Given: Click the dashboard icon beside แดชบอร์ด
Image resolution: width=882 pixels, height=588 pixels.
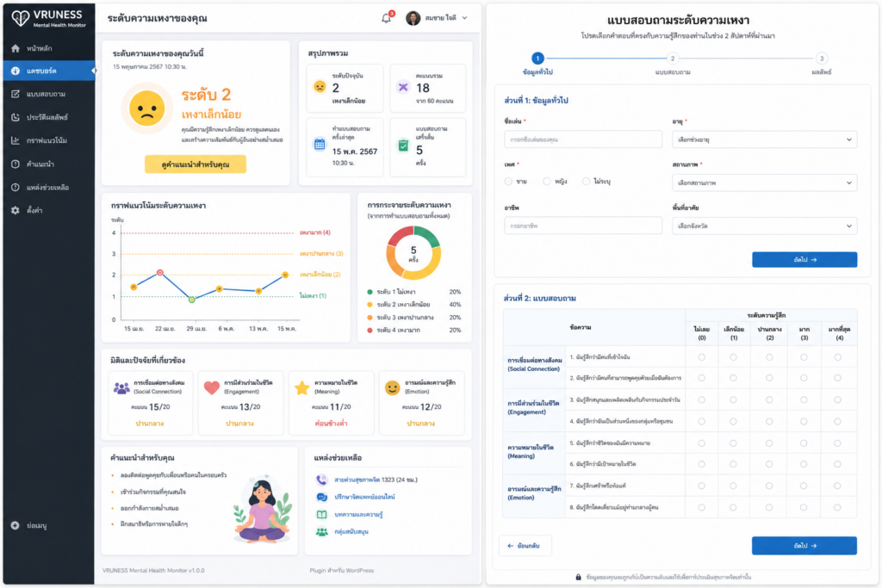Looking at the screenshot, I should (16, 71).
